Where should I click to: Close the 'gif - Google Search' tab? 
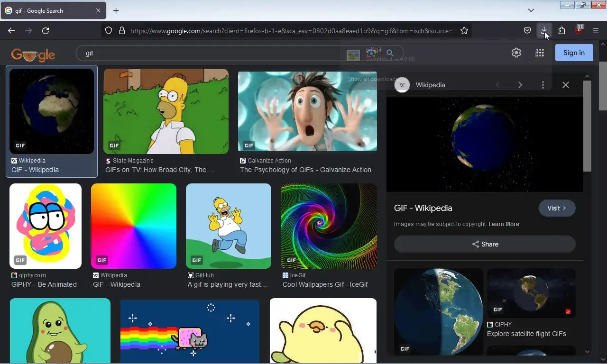[98, 10]
